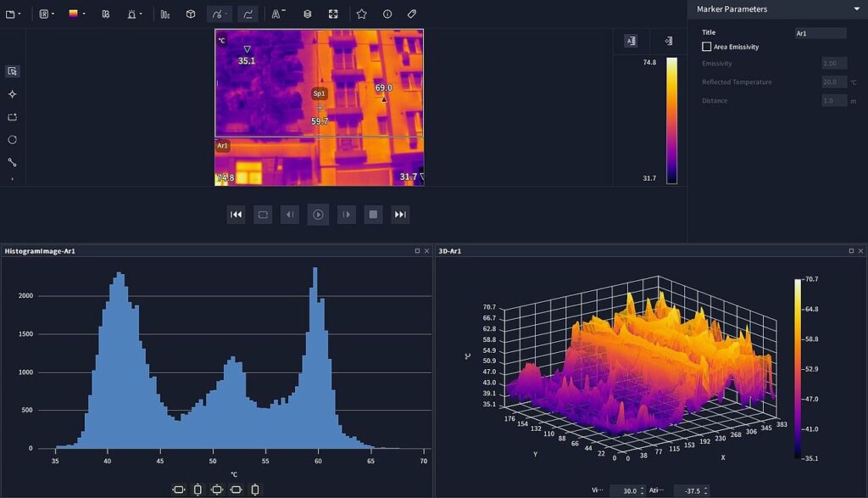Click the third histogram zoom icon
Viewport: 868px width, 498px height.
[x=217, y=490]
